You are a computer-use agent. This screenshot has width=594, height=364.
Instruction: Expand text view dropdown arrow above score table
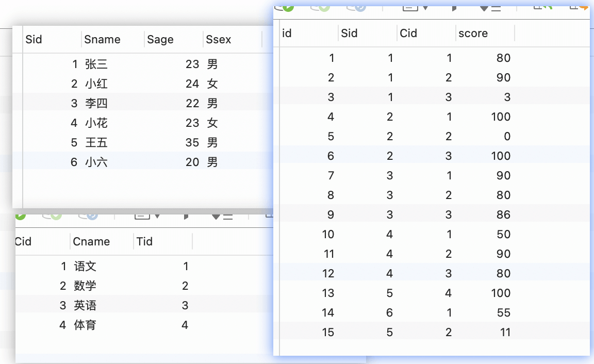425,8
